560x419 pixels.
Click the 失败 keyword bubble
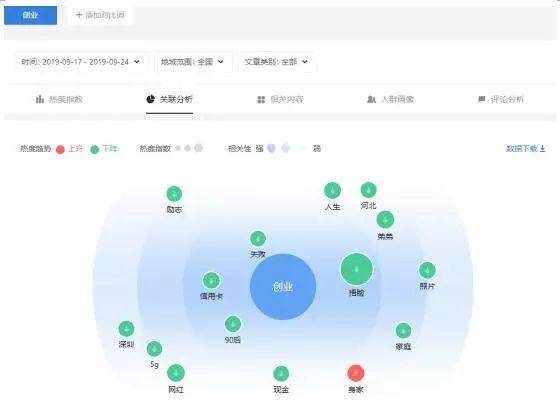click(258, 239)
